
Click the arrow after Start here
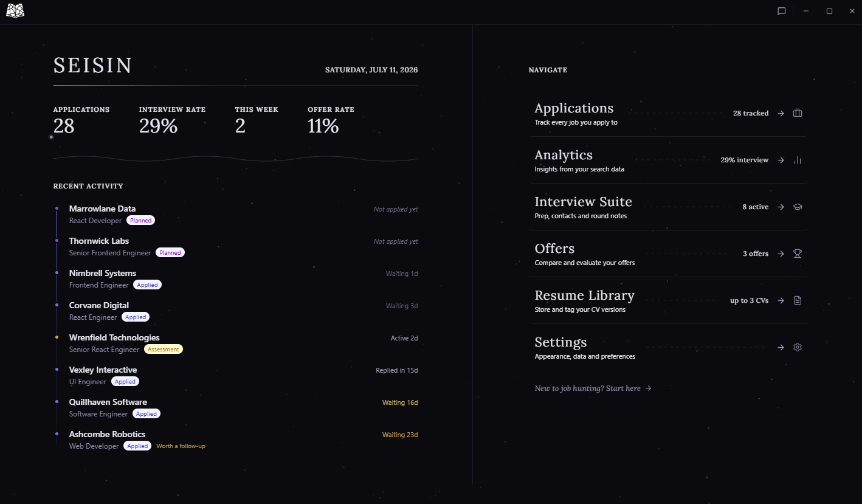point(649,388)
